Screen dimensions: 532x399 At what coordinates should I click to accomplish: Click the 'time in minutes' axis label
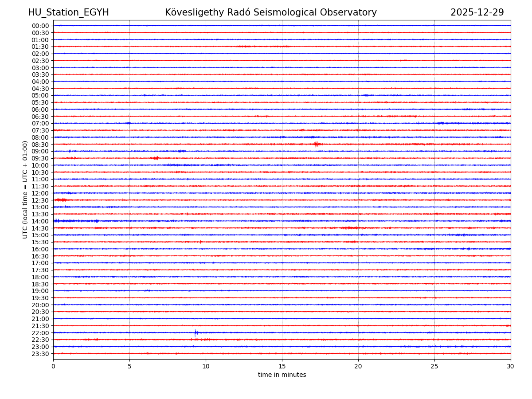pos(282,375)
